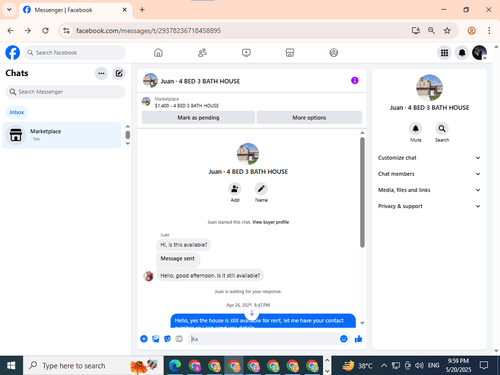The image size is (500, 375).
Task: Edit chat name with pencil icon
Action: tap(261, 189)
